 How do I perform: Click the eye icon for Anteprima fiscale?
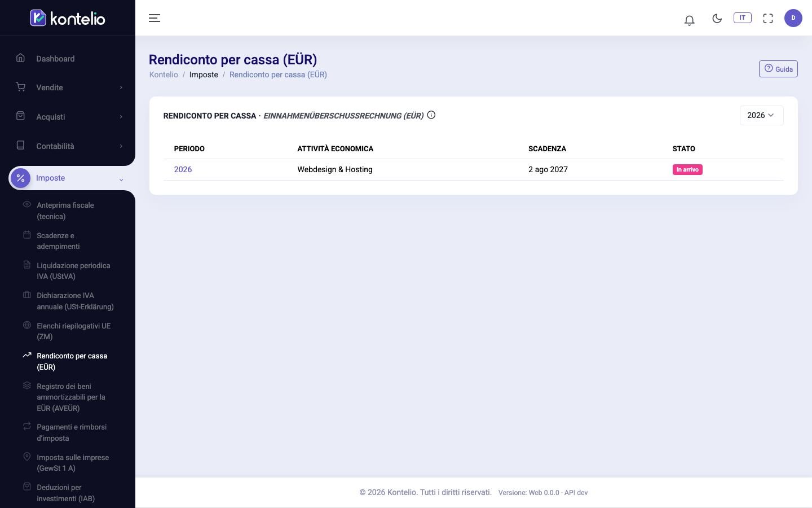tap(27, 204)
